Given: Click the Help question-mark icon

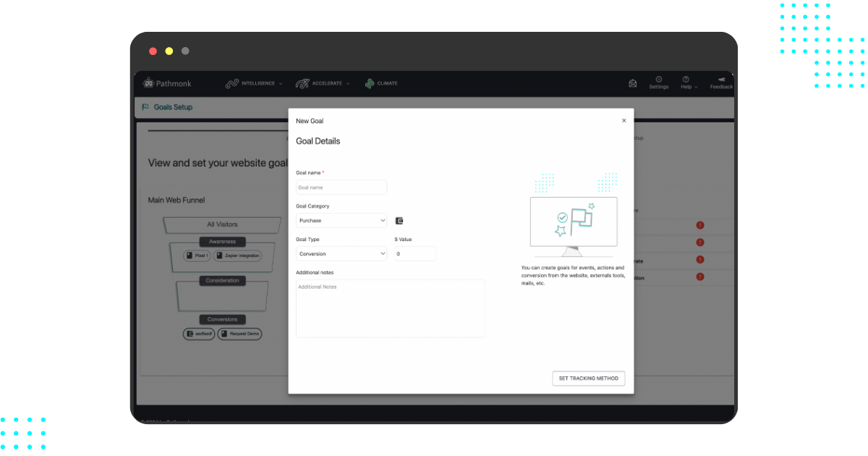Looking at the screenshot, I should (685, 79).
